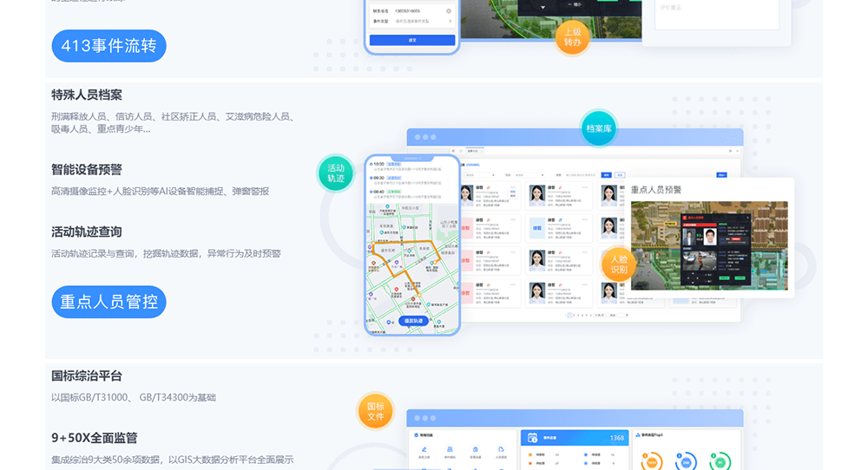
Task: Click the blue submit button in the top phone form
Action: coord(411,40)
